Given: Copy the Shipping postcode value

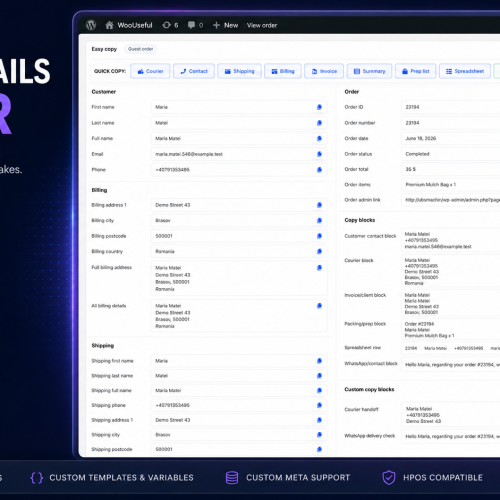Looking at the screenshot, I should pos(319,449).
